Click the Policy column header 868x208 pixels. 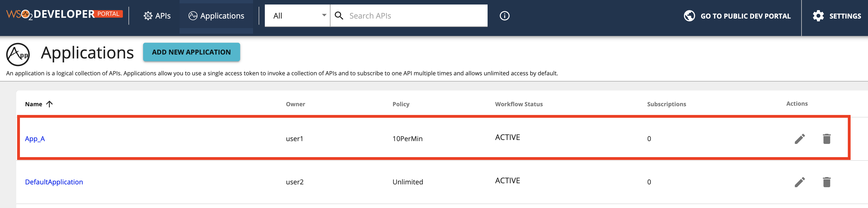point(401,104)
